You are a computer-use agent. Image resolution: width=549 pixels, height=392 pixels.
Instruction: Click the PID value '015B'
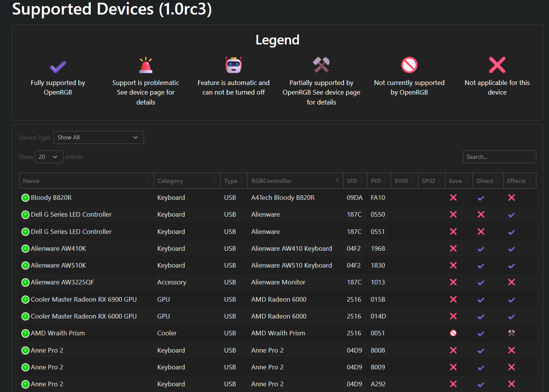(x=378, y=299)
